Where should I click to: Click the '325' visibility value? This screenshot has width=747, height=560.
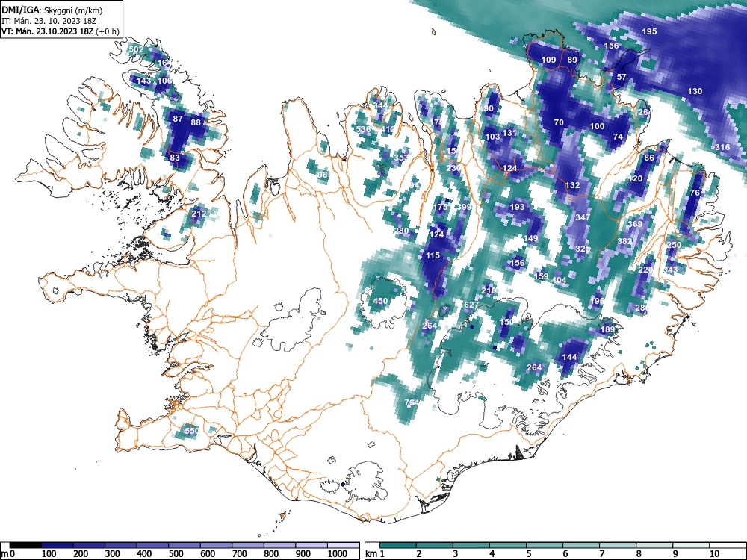(583, 249)
